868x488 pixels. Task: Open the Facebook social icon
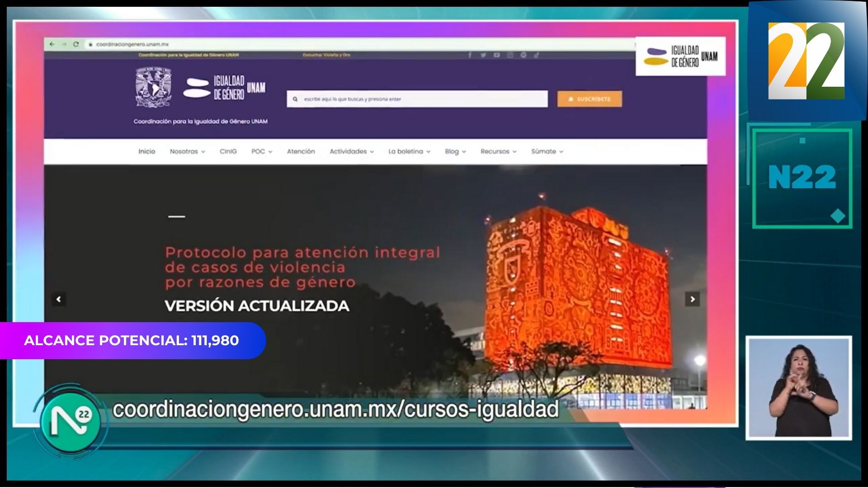tap(470, 55)
